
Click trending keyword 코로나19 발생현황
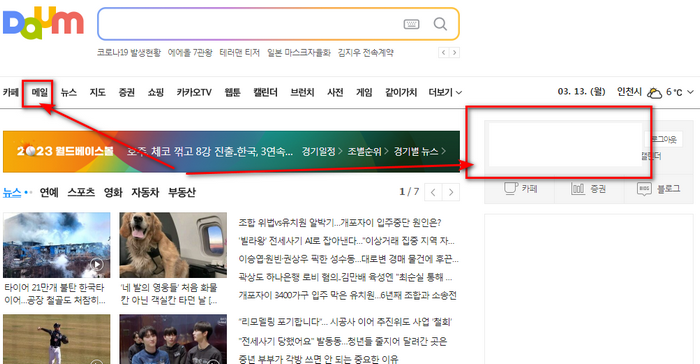129,53
